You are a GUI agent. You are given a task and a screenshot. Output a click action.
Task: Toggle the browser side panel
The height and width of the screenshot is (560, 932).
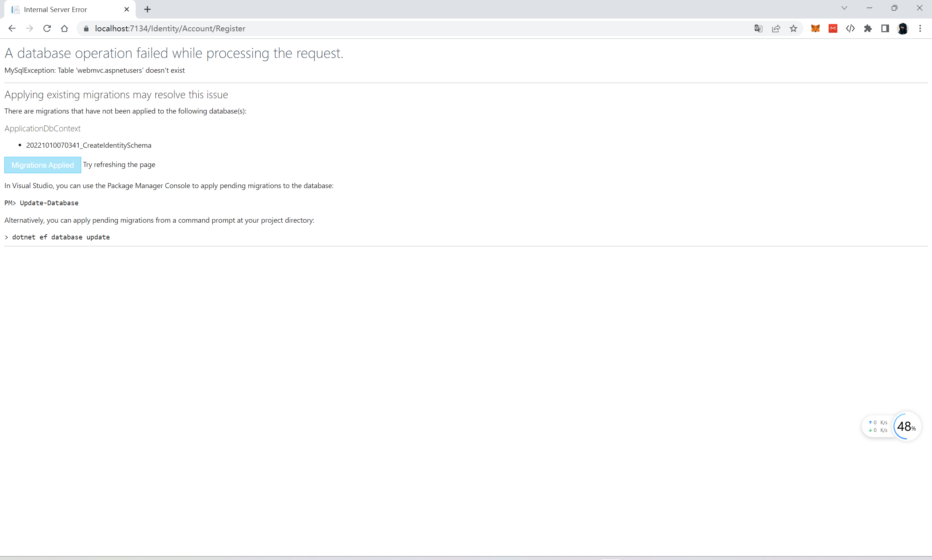point(885,28)
